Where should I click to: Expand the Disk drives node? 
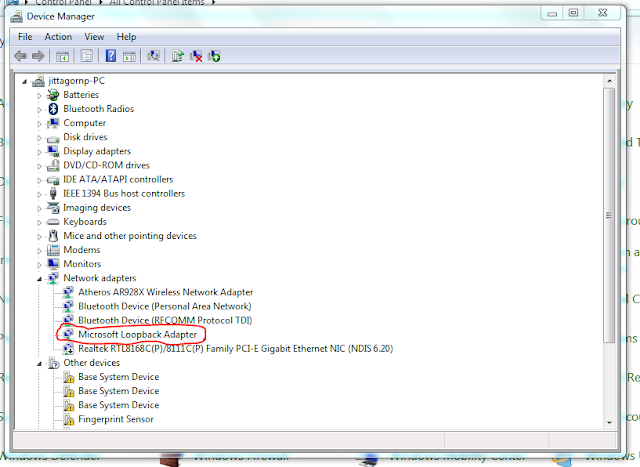39,138
